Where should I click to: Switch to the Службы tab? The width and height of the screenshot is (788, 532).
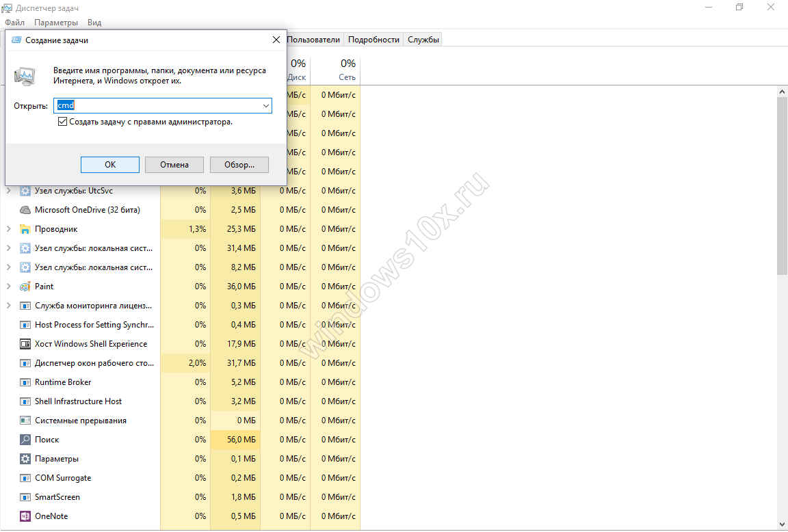coord(423,40)
